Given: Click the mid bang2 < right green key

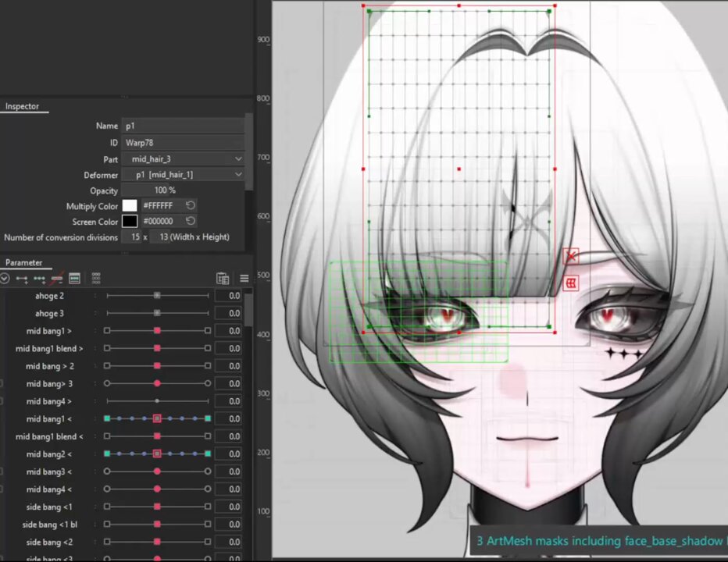Looking at the screenshot, I should (208, 454).
